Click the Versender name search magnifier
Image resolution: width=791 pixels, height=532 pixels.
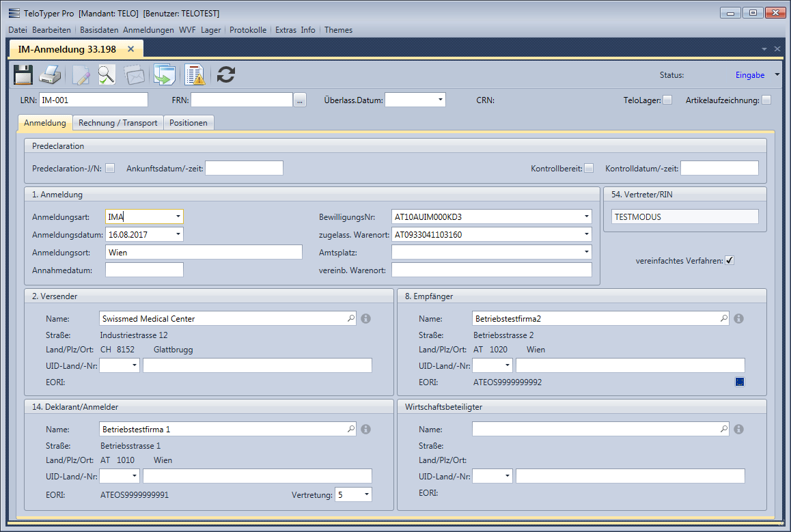tap(350, 318)
